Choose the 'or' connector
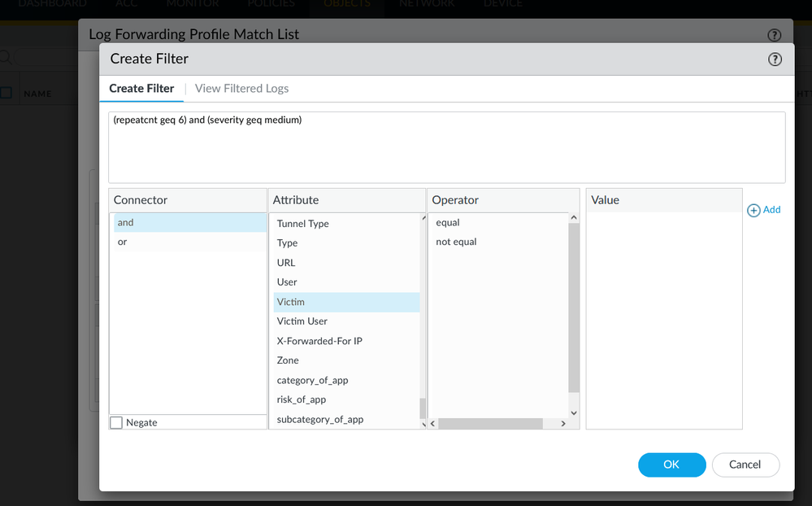The width and height of the screenshot is (812, 506). 123,242
